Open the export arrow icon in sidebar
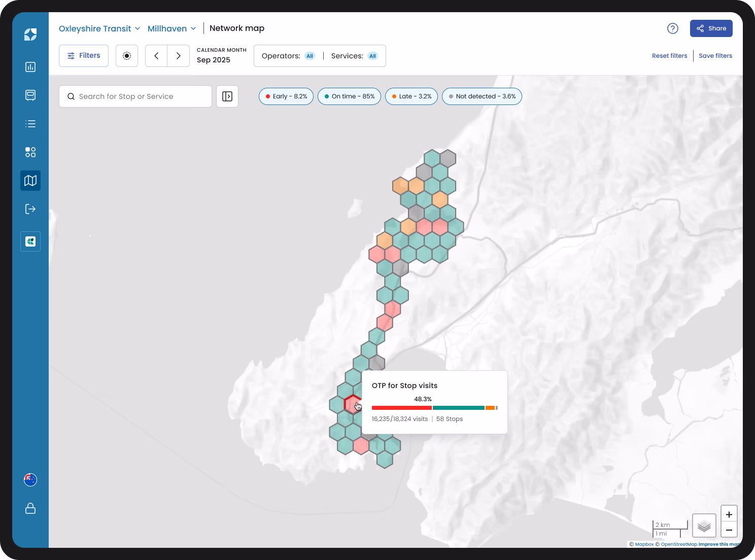Viewport: 755px width, 560px height. click(x=30, y=209)
